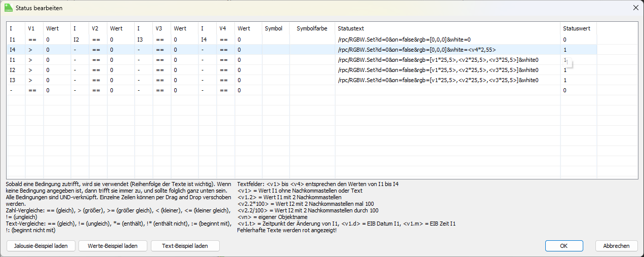Cancel with the Abbrechen button

pyautogui.click(x=616, y=246)
